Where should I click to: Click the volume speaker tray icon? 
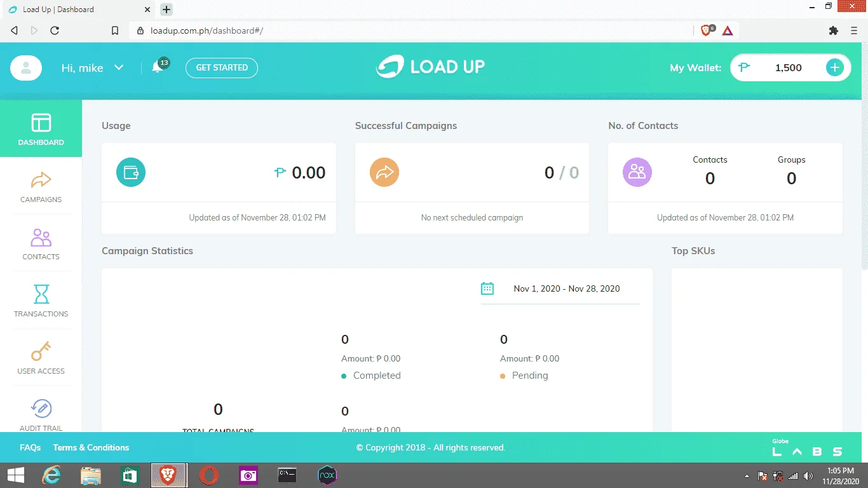click(x=808, y=476)
